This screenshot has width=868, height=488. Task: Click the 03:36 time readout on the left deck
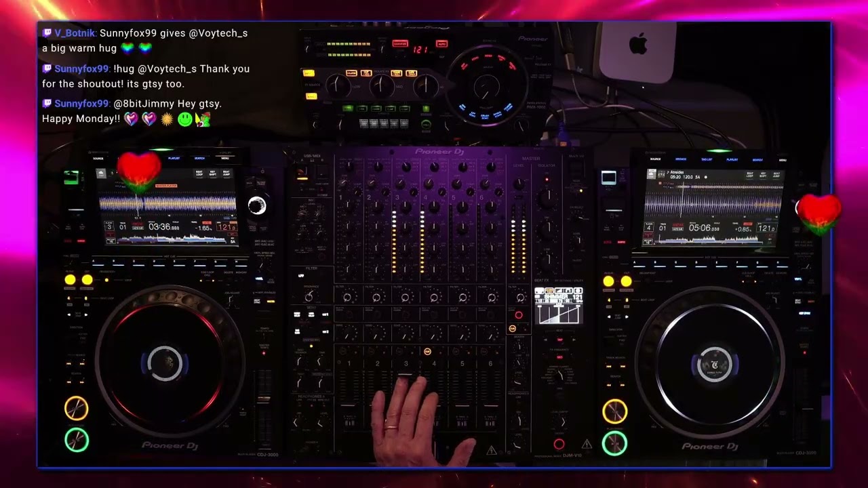pos(163,226)
